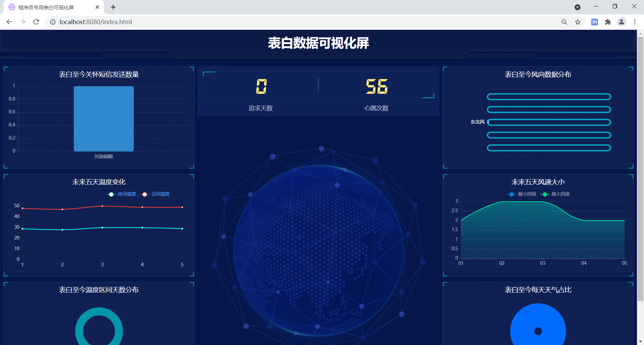
Task: Click the 心跳次数 label
Action: click(x=376, y=108)
